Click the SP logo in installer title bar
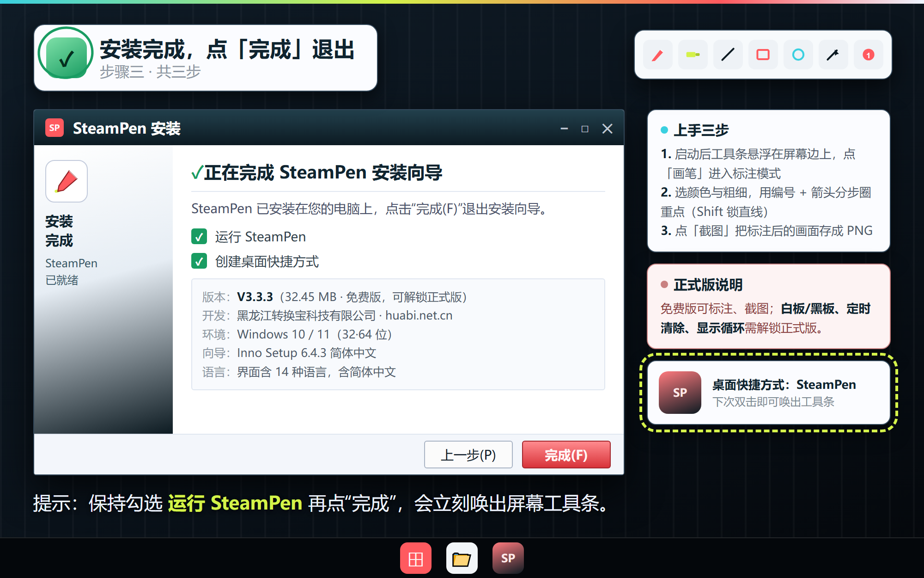This screenshot has width=924, height=578. click(55, 128)
